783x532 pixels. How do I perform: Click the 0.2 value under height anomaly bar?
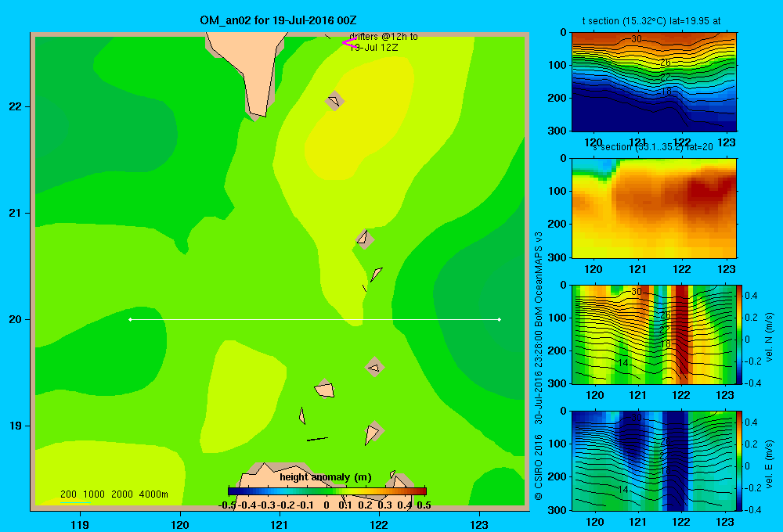[x=365, y=505]
